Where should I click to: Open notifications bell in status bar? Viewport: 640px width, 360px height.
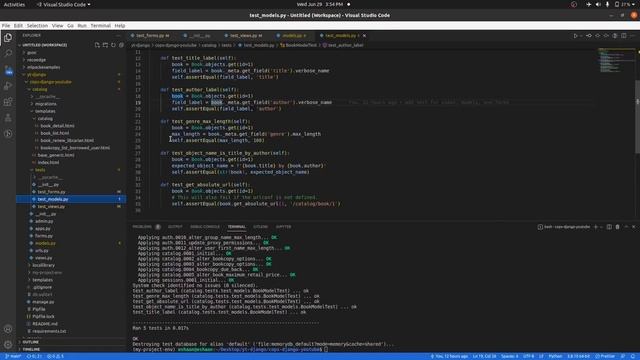pos(633,356)
